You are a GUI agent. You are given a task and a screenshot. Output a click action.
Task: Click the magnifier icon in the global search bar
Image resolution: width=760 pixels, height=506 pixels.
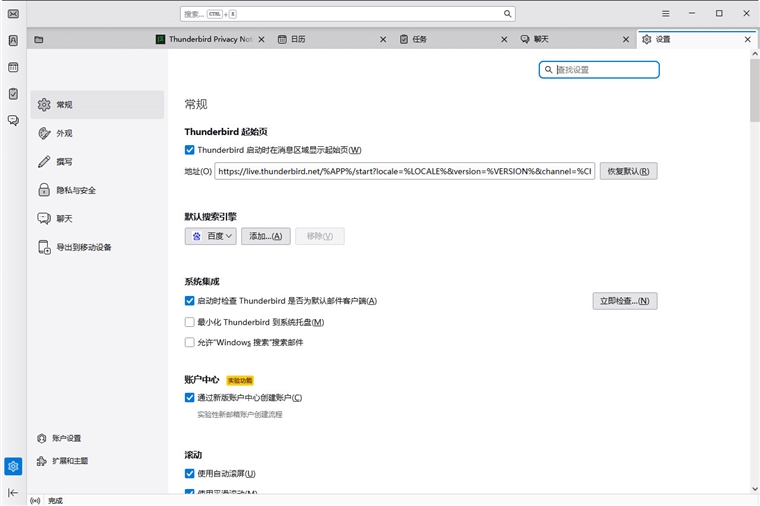(507, 14)
